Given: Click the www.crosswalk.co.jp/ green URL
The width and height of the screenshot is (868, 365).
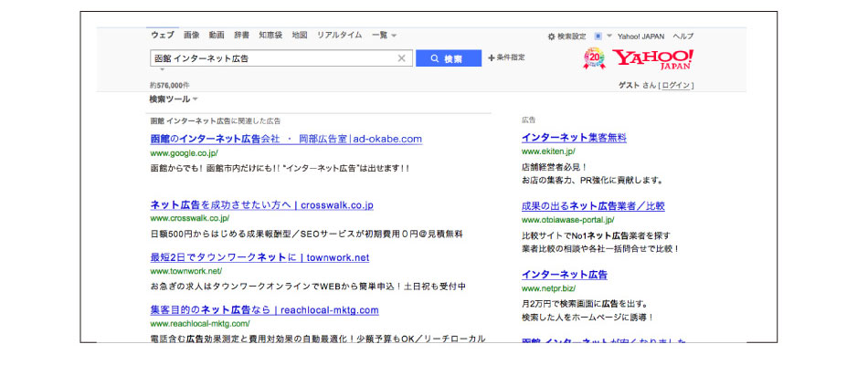Looking at the screenshot, I should pos(190,218).
